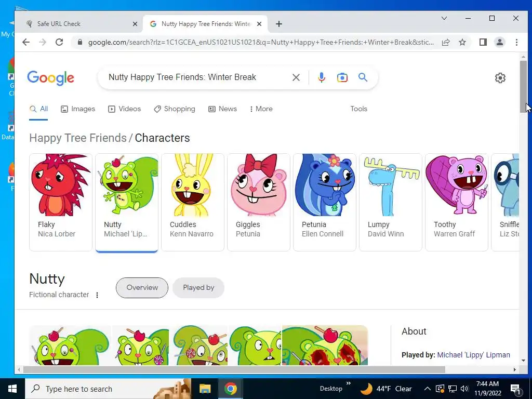Open the search Tools options
Screen dimensions: 532x399
(358, 109)
